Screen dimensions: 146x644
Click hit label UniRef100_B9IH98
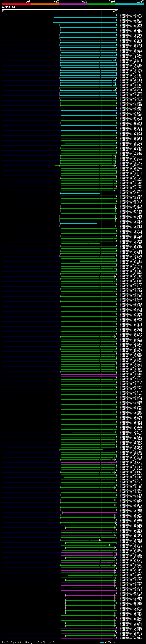coord(131,47)
